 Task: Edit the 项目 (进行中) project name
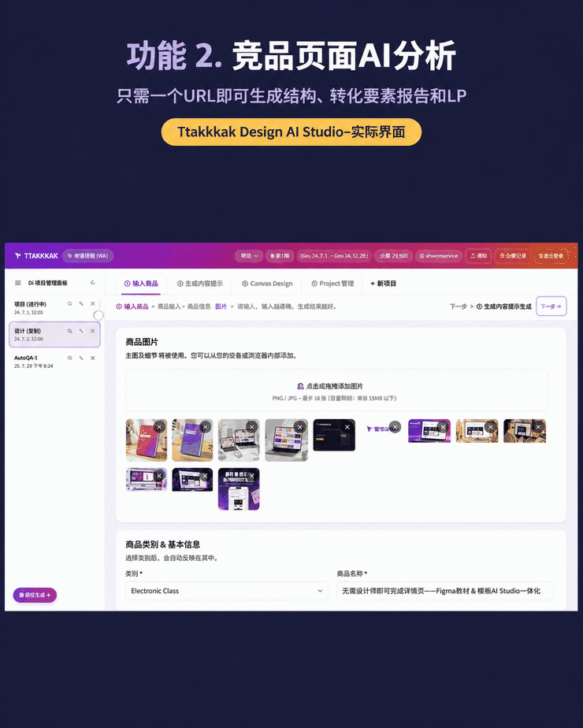81,303
